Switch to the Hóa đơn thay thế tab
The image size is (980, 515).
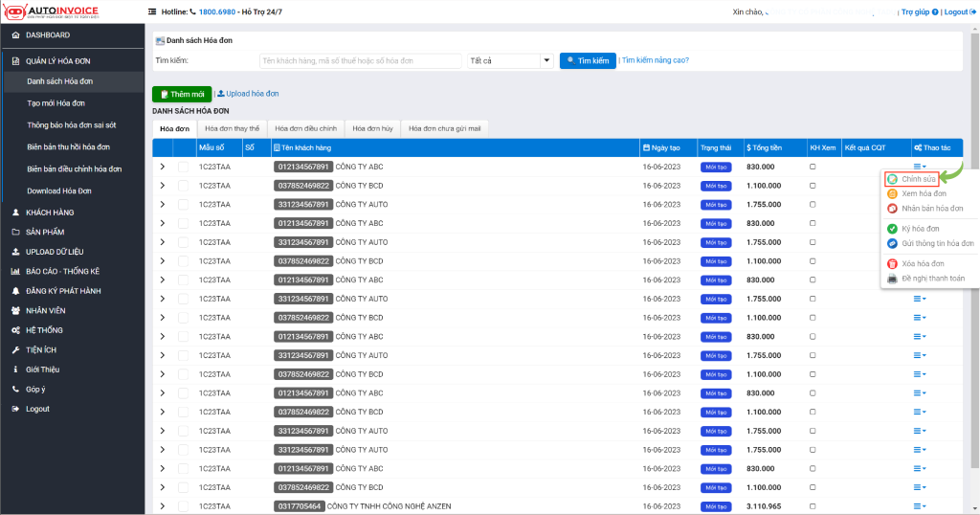point(232,127)
